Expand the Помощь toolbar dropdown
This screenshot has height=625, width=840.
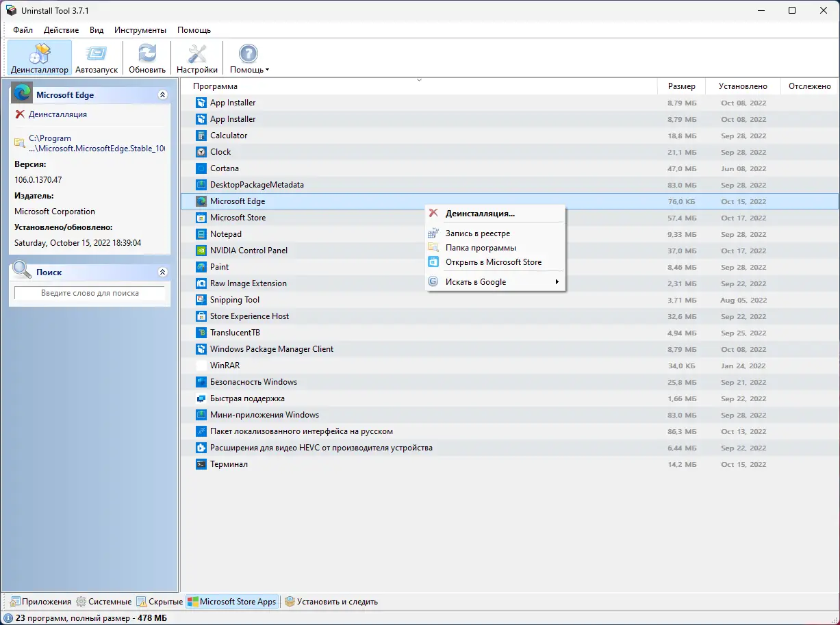(x=249, y=58)
